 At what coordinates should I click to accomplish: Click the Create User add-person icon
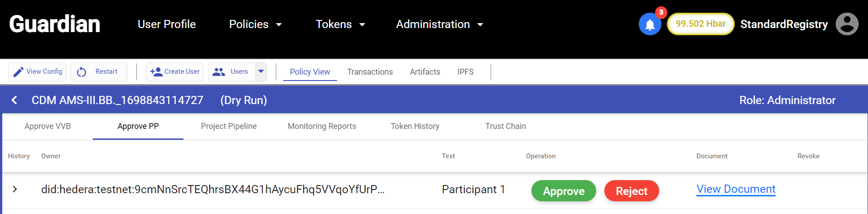pos(156,72)
